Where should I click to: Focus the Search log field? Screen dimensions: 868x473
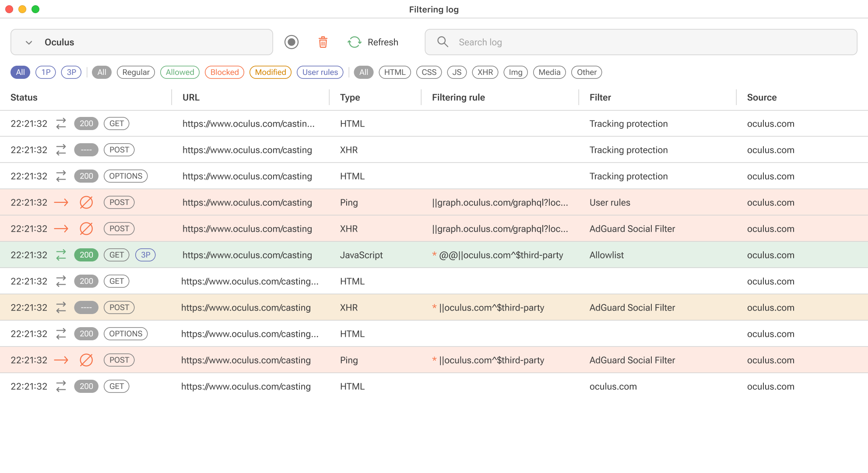point(641,42)
